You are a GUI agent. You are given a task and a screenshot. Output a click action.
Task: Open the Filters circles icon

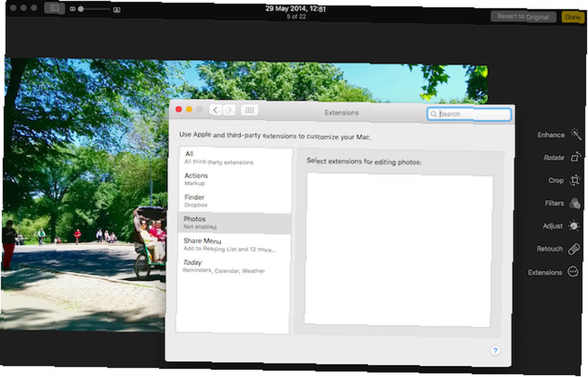click(x=575, y=203)
